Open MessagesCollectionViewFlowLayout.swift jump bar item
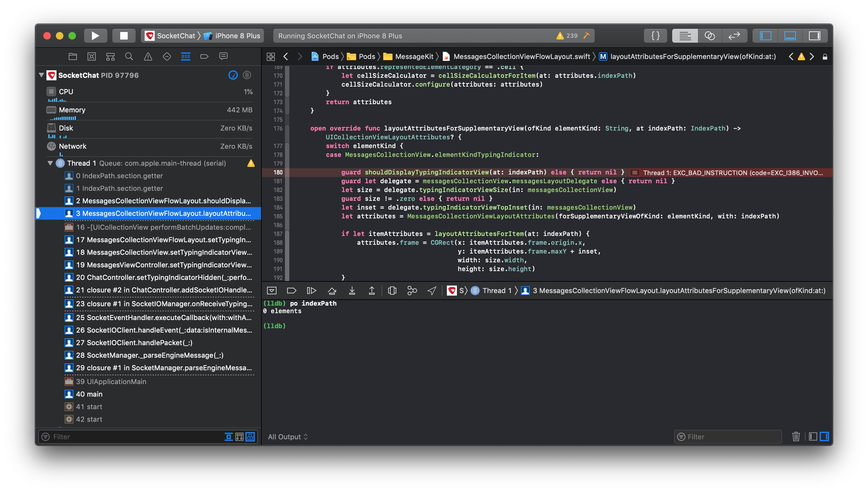This screenshot has width=868, height=492. coord(516,56)
